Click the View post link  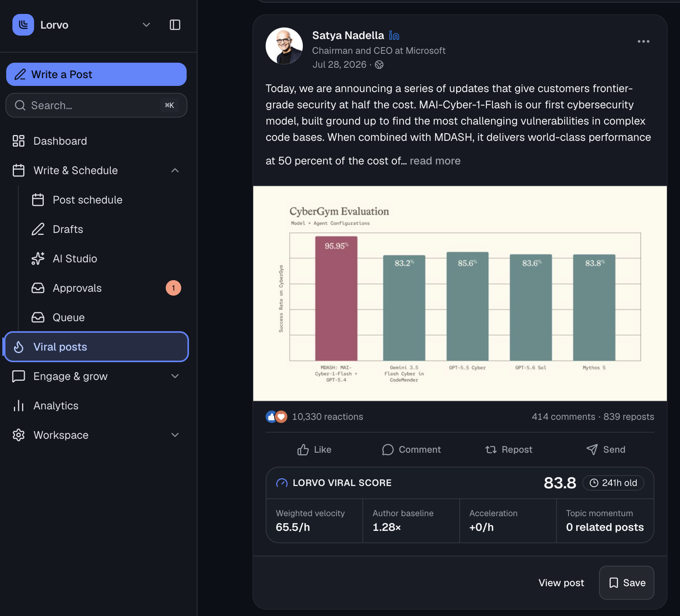pyautogui.click(x=561, y=583)
